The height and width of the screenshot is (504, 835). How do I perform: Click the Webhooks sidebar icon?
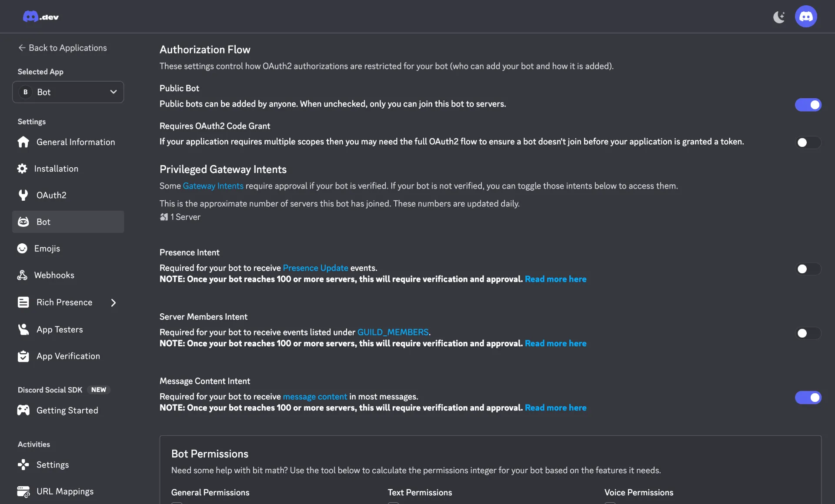tap(22, 275)
